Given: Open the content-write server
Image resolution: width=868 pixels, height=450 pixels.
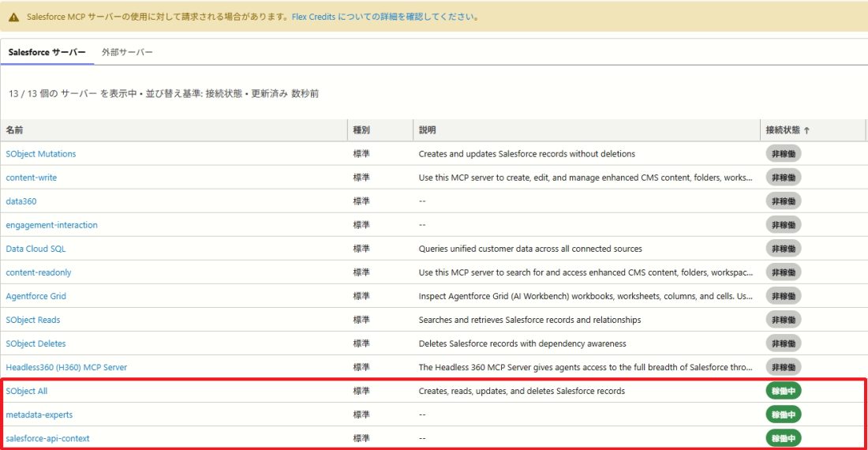Looking at the screenshot, I should (x=31, y=178).
